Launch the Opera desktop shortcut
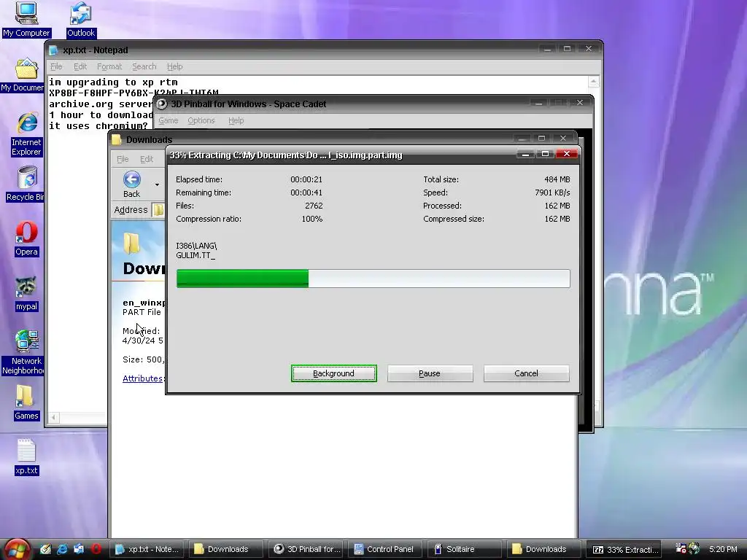 [x=26, y=239]
